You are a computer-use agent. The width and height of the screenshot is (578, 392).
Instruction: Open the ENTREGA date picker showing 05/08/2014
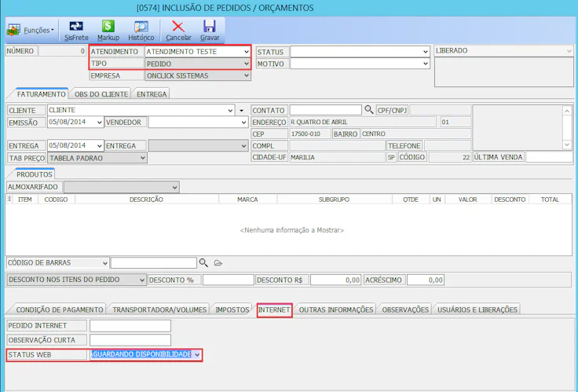click(x=100, y=145)
